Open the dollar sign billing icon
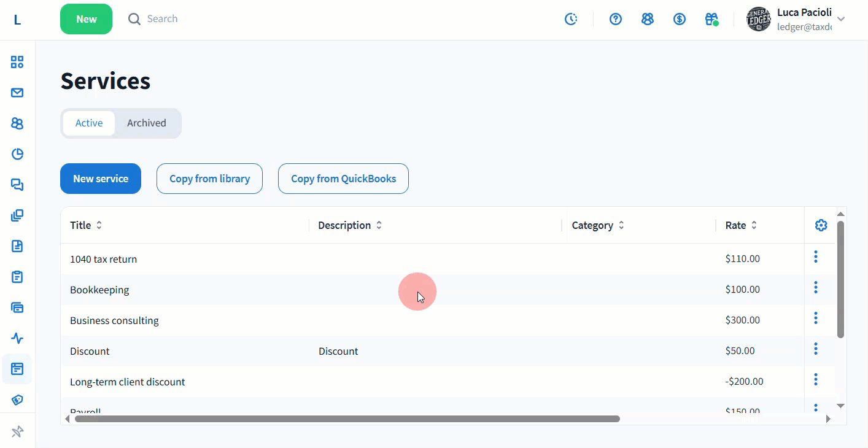 coord(680,19)
